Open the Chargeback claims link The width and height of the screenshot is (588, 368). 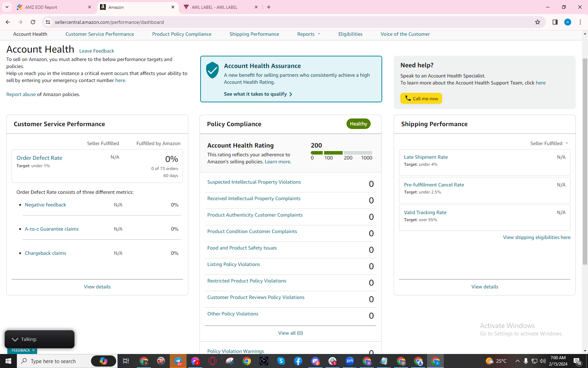pyautogui.click(x=45, y=253)
